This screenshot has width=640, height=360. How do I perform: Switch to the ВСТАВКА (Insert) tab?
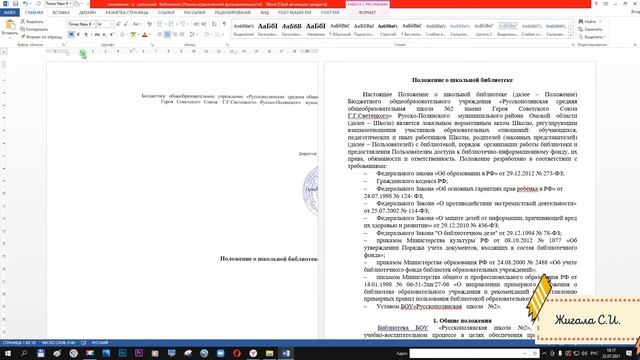(61, 13)
